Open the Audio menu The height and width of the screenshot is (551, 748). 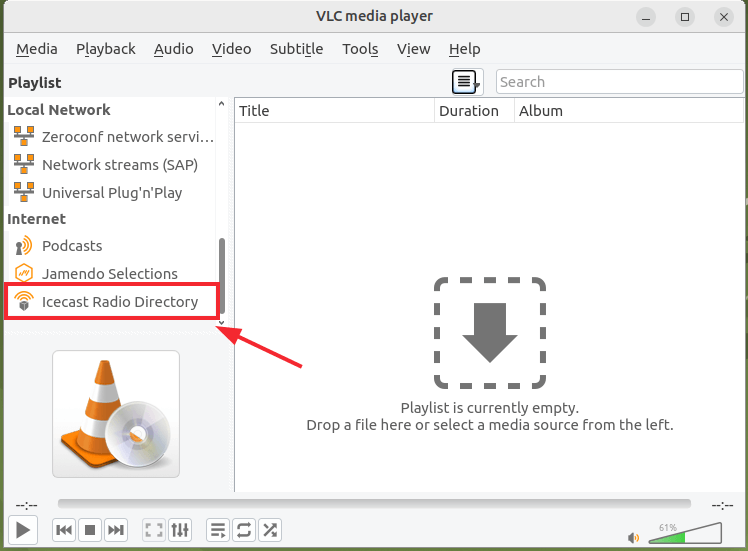[174, 49]
